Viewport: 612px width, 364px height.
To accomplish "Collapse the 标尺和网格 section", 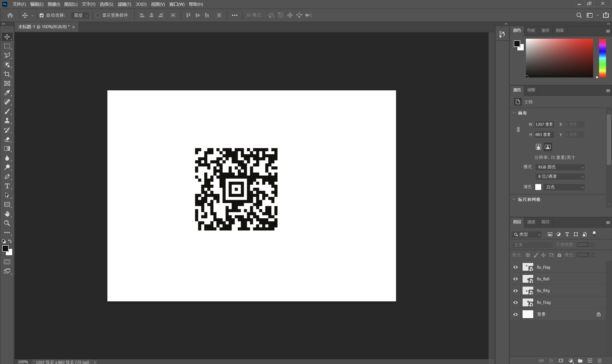I will 514,199.
